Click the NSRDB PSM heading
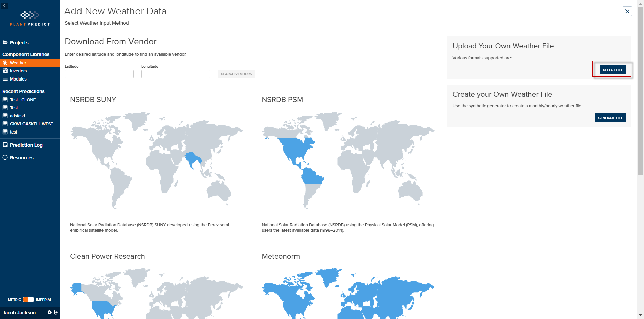This screenshot has width=644, height=319. (282, 100)
